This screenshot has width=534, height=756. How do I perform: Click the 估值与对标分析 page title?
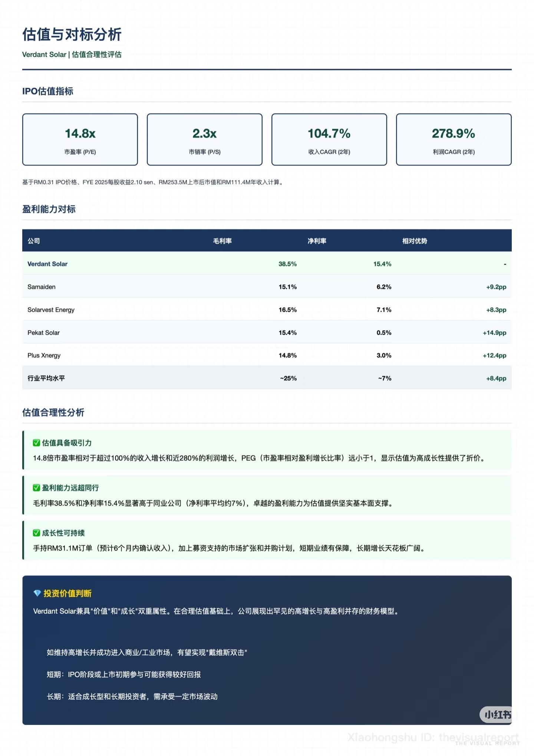tap(72, 34)
